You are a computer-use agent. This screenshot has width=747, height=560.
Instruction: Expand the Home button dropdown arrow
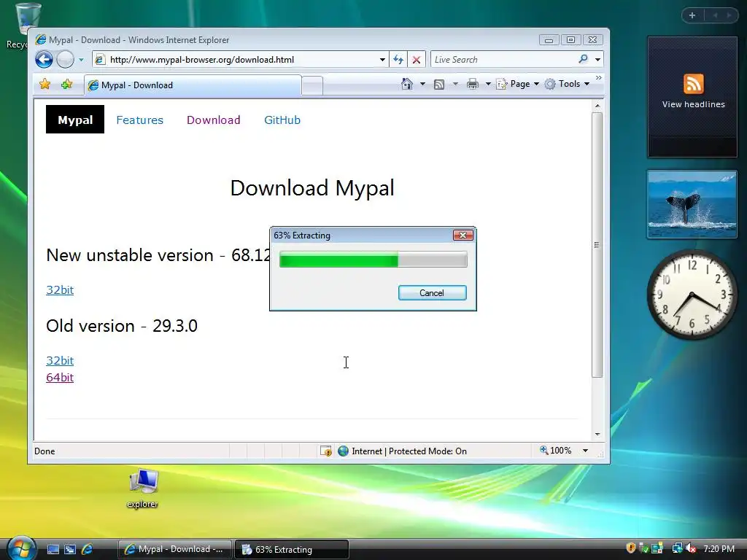coord(422,85)
